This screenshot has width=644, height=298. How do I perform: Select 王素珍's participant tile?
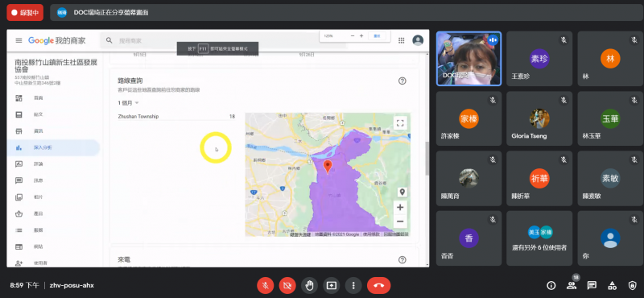tap(539, 59)
